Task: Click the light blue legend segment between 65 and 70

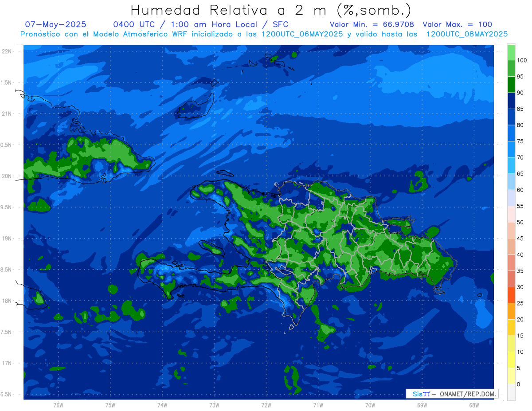Action: 511,165
